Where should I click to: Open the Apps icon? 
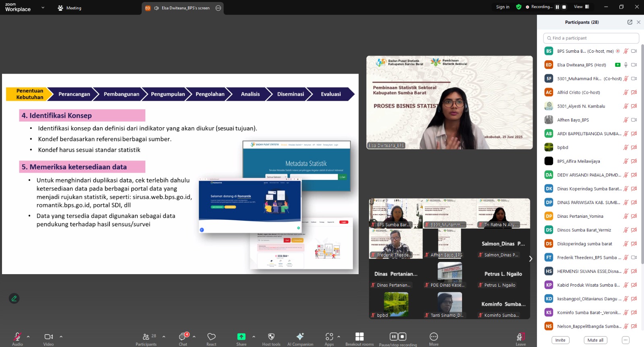[x=329, y=337]
